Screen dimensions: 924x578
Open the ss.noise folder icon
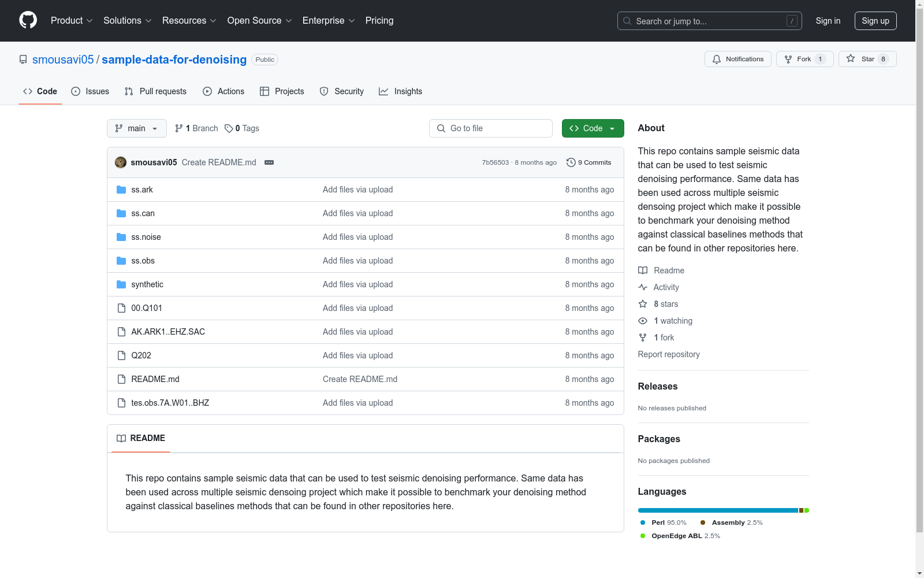(121, 237)
